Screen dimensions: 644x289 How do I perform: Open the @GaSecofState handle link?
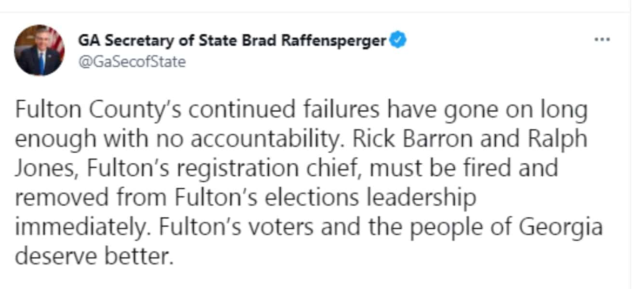pyautogui.click(x=131, y=62)
